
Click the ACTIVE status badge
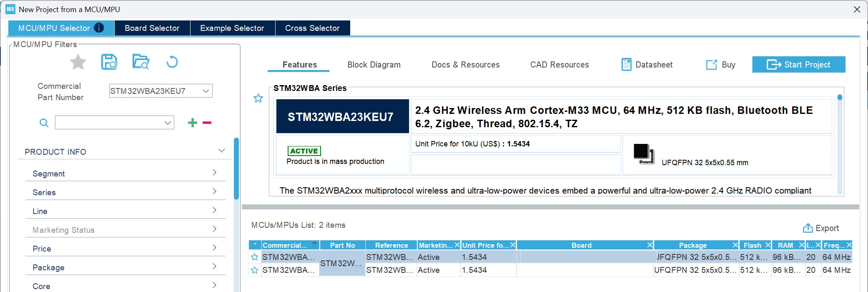pos(304,151)
